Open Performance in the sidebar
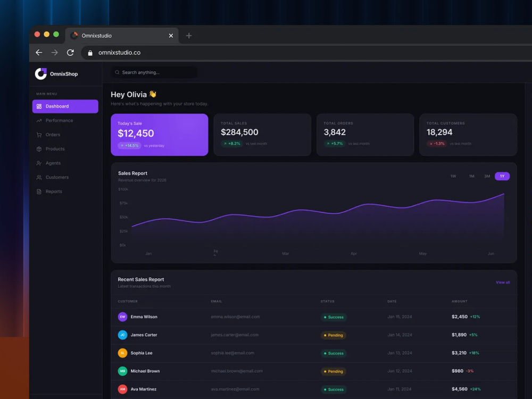The image size is (532, 399). click(x=65, y=120)
